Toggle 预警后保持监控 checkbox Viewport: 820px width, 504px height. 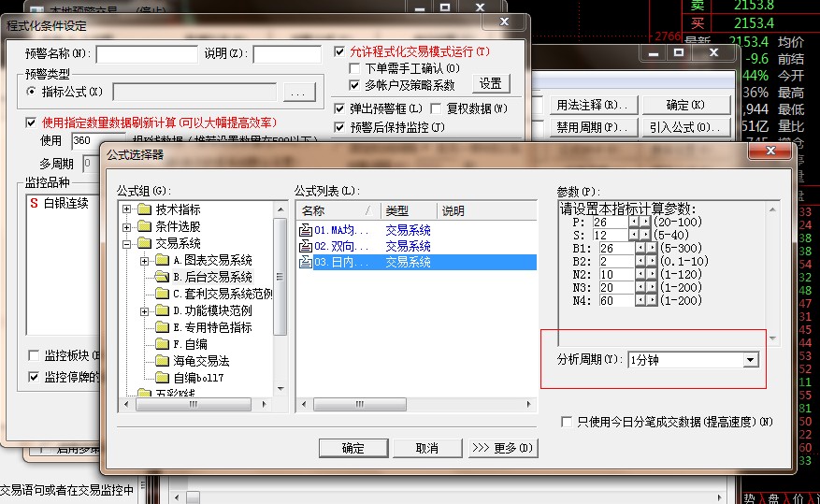pyautogui.click(x=339, y=126)
